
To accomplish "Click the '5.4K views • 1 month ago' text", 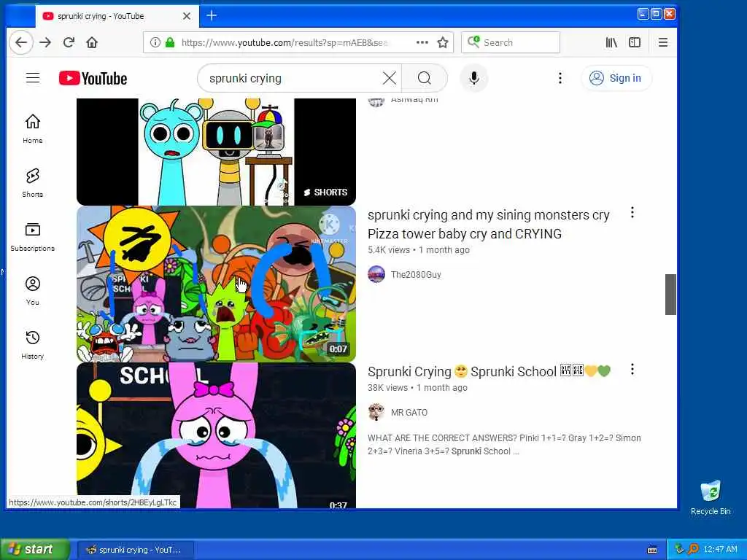I will [419, 250].
